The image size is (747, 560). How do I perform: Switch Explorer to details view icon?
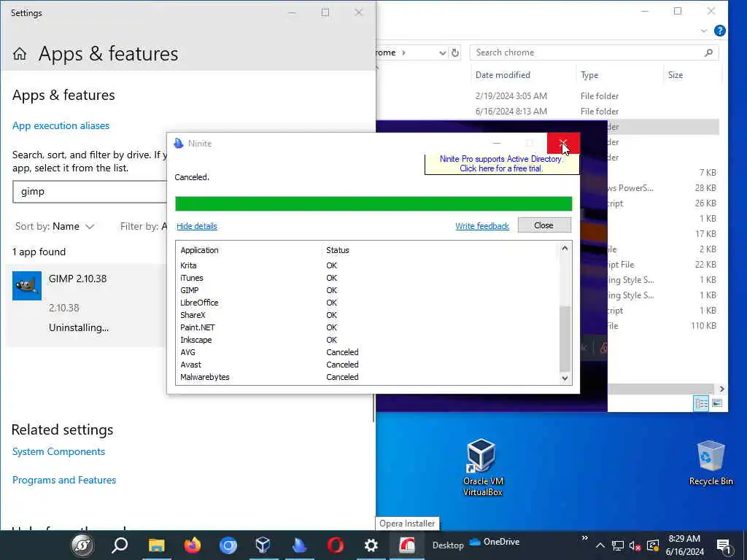701,404
